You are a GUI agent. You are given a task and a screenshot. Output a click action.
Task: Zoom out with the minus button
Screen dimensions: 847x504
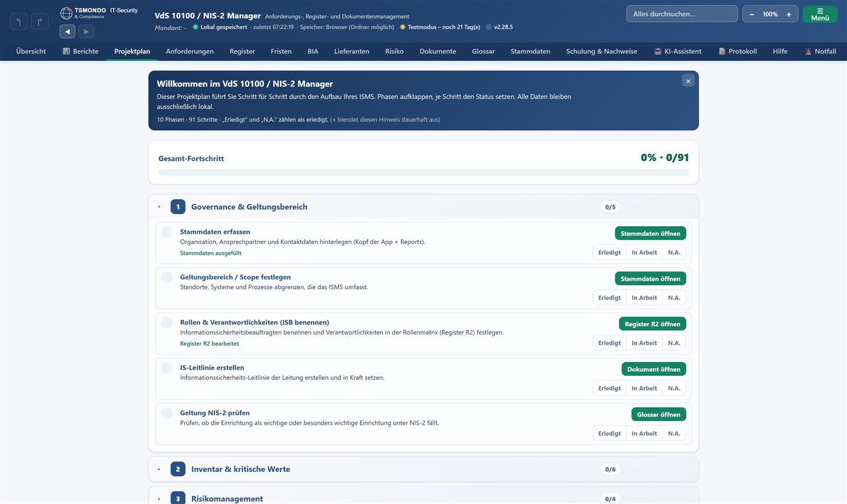tap(751, 14)
